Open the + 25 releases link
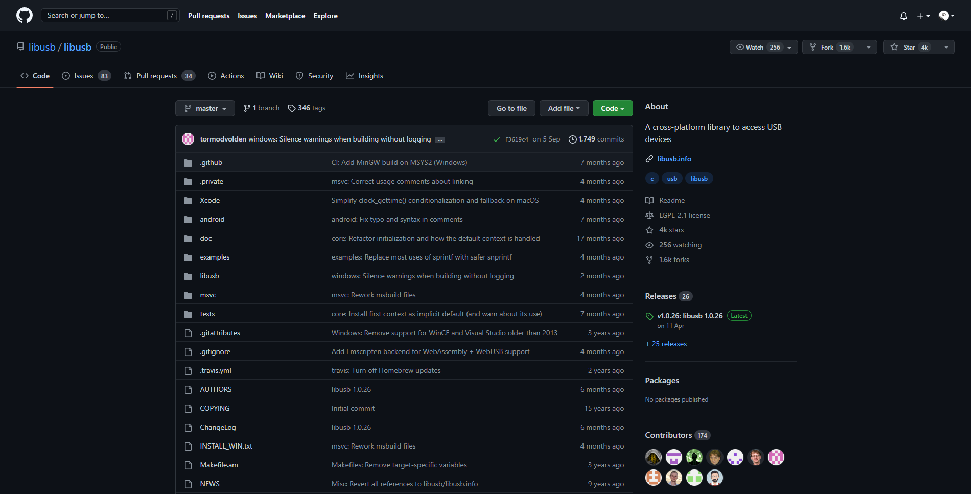This screenshot has width=980, height=494. (666, 344)
